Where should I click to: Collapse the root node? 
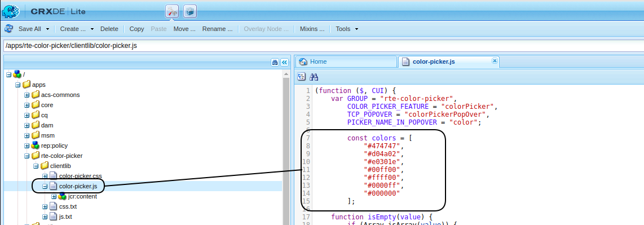click(x=8, y=74)
